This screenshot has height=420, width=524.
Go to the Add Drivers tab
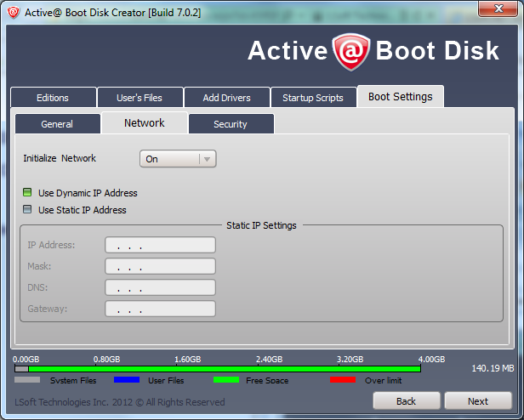227,98
